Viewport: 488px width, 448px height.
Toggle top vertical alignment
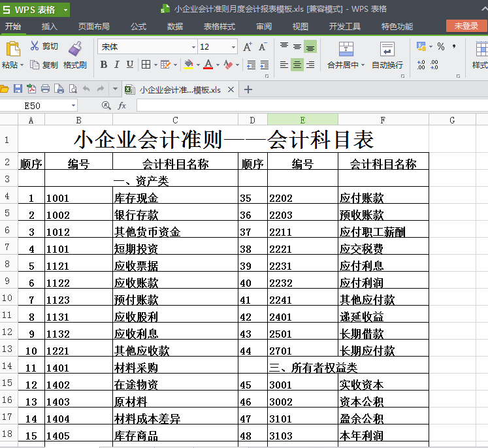pyautogui.click(x=284, y=46)
